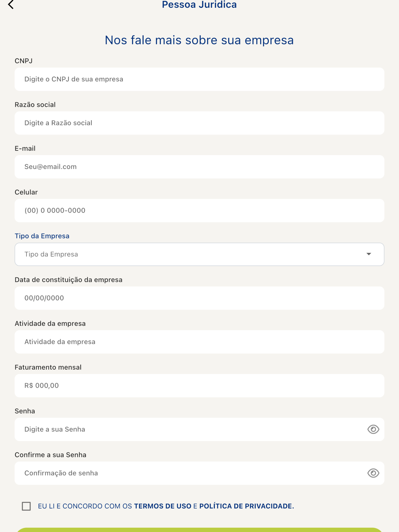Screen dimensions: 399x532
Task: Check the terms of use agreement box
Action: [x=26, y=506]
